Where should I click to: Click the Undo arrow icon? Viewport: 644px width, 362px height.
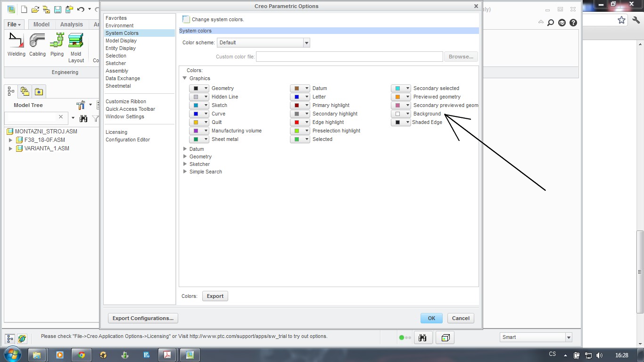pos(81,9)
